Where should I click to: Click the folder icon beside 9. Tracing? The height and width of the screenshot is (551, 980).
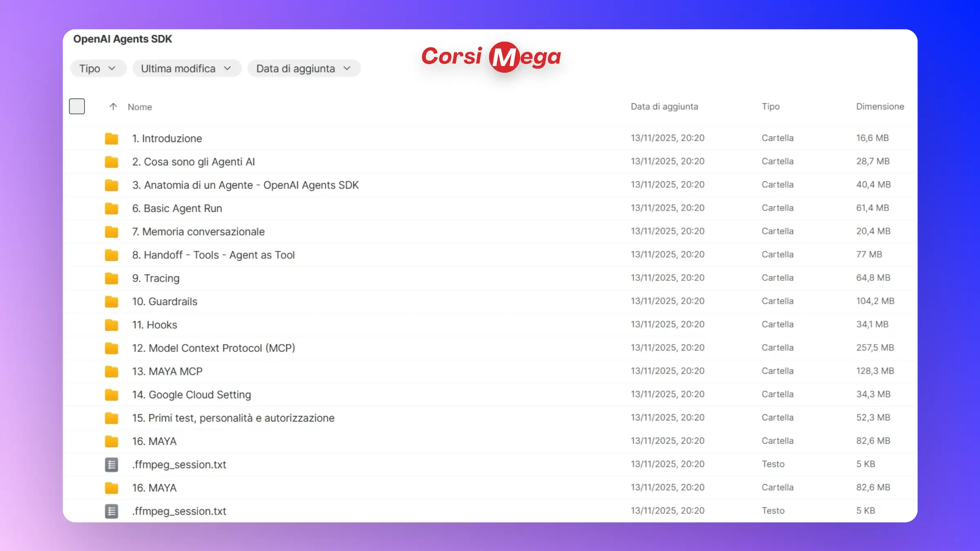click(111, 278)
